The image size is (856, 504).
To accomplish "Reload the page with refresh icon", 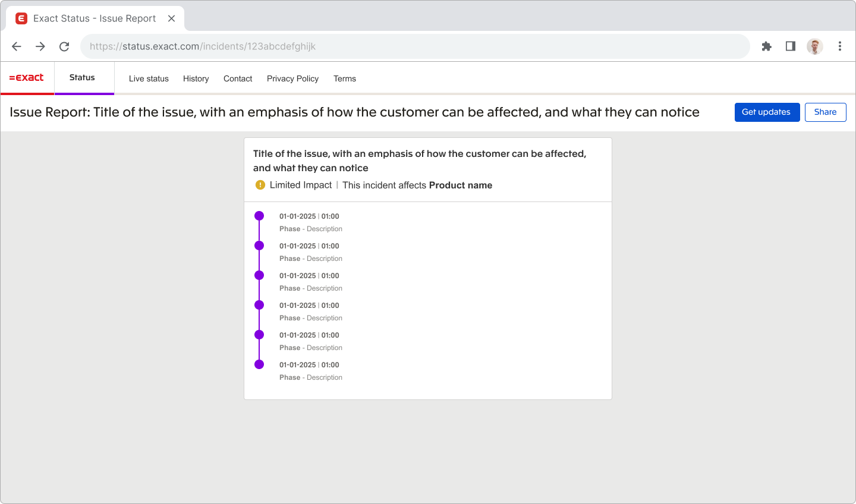I will click(64, 46).
